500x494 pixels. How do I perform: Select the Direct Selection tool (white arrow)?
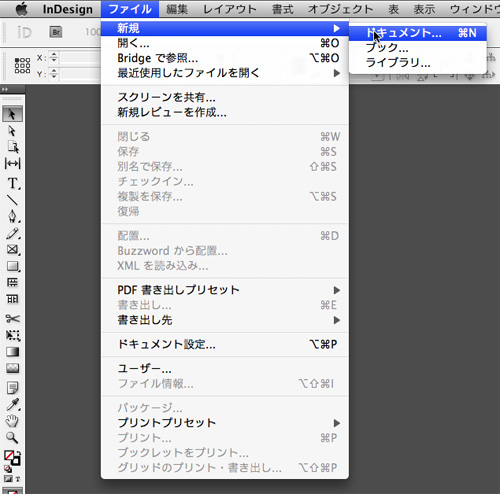click(x=12, y=131)
